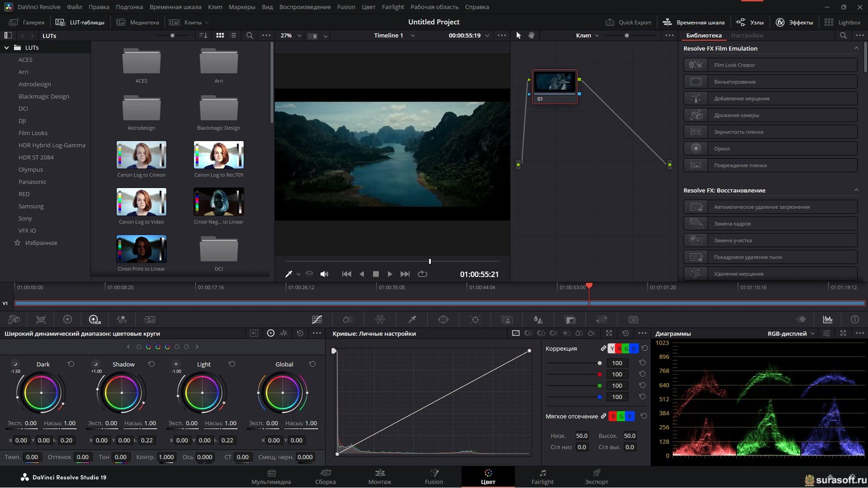This screenshot has width=868, height=488.
Task: Toggle red channel in soft clip
Action: tap(613, 417)
